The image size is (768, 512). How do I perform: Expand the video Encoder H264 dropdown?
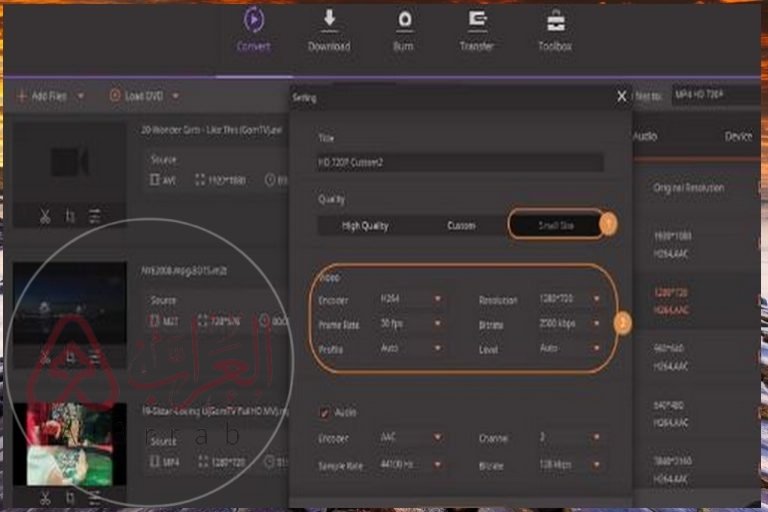point(411,299)
